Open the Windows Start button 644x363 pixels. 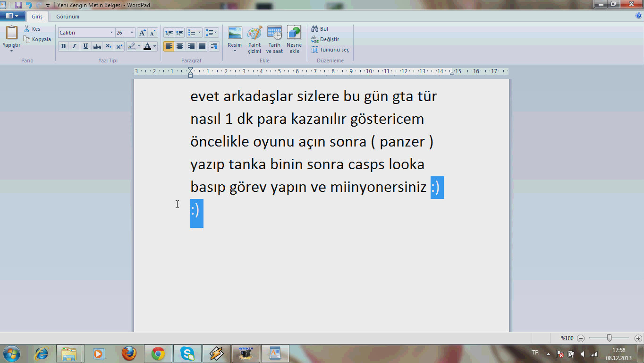tap(11, 354)
